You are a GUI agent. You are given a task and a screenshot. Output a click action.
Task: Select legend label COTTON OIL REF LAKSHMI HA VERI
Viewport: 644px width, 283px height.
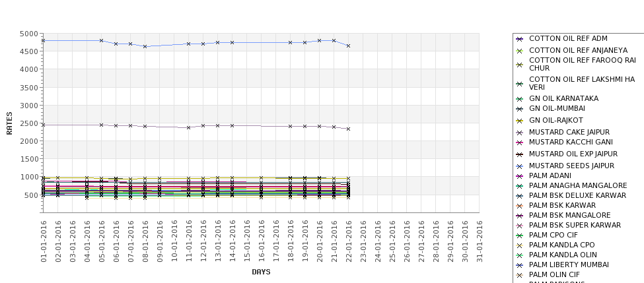582,83
